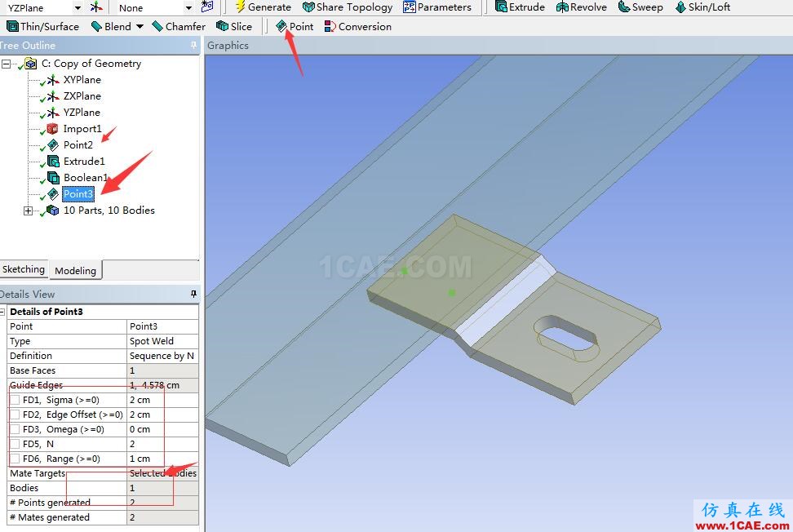793x532 pixels.
Task: Click the Mates generated value cell
Action: coord(162,517)
